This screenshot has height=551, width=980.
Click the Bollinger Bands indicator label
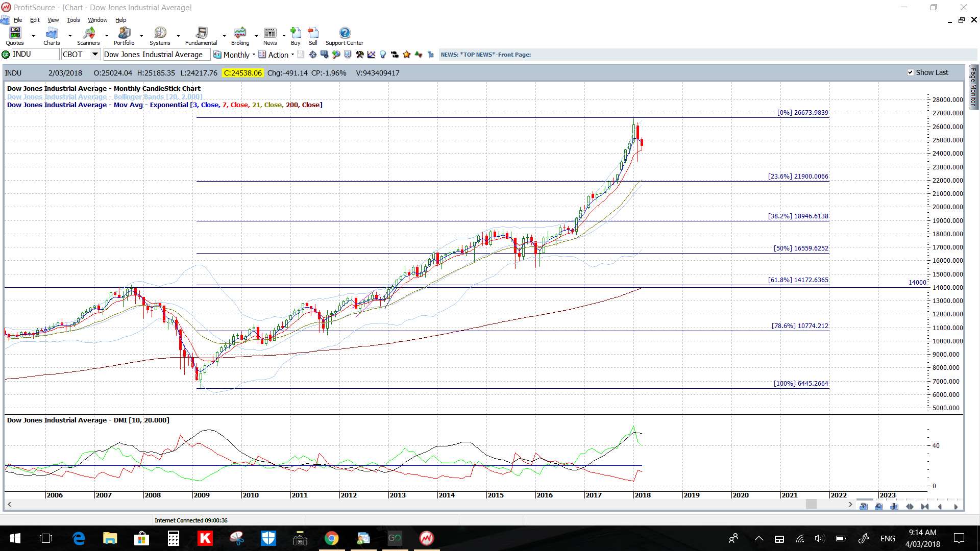click(x=105, y=96)
